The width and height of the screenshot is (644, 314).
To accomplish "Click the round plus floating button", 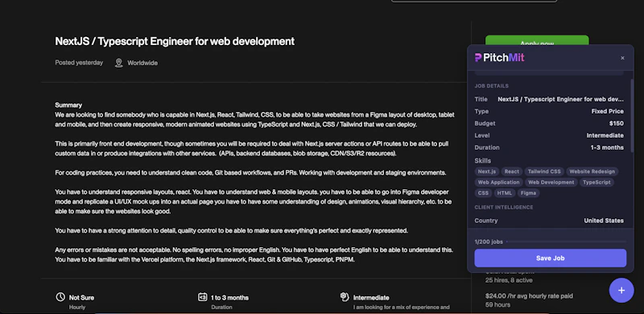I will point(621,291).
